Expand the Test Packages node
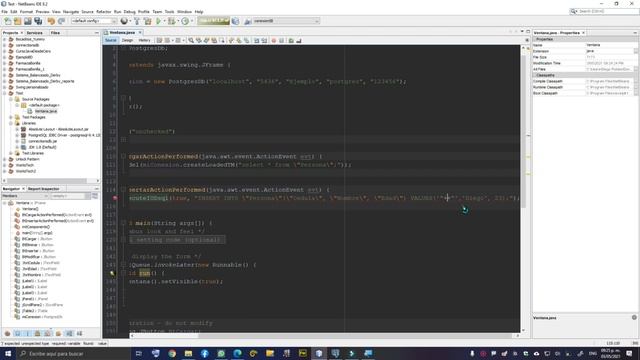640x360 pixels. 11,117
